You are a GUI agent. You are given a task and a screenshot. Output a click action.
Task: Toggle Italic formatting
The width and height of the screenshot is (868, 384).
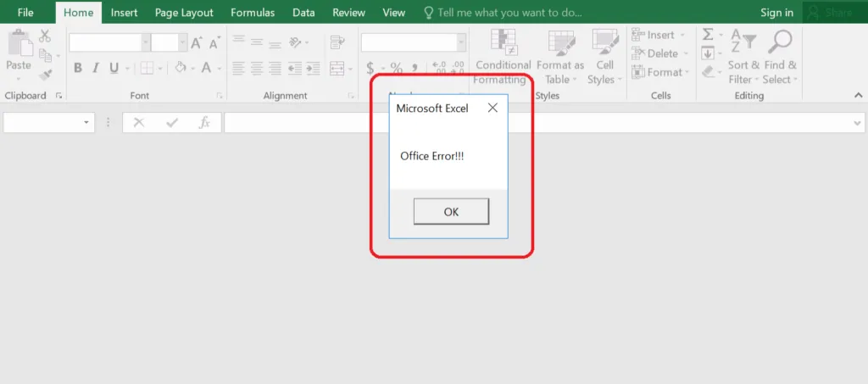pyautogui.click(x=95, y=68)
